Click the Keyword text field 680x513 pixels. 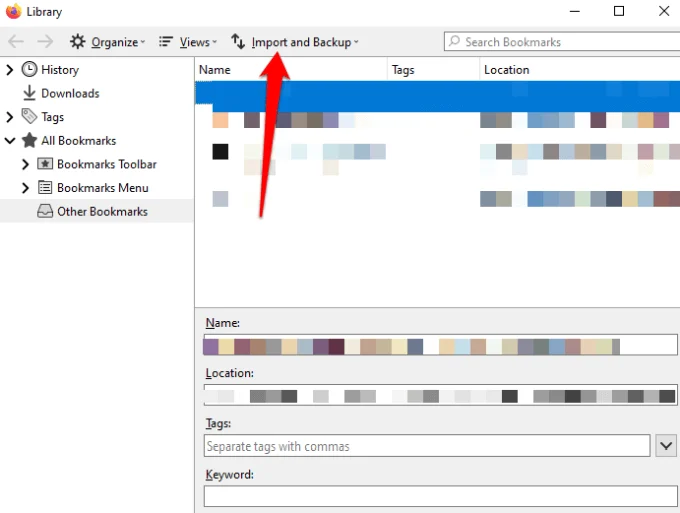[x=441, y=496]
